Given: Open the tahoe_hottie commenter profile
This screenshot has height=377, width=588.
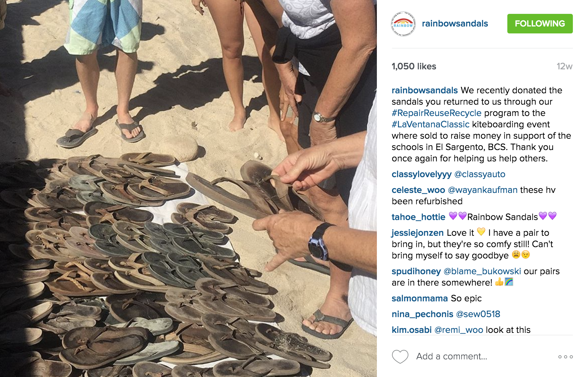Looking at the screenshot, I should click(x=418, y=217).
